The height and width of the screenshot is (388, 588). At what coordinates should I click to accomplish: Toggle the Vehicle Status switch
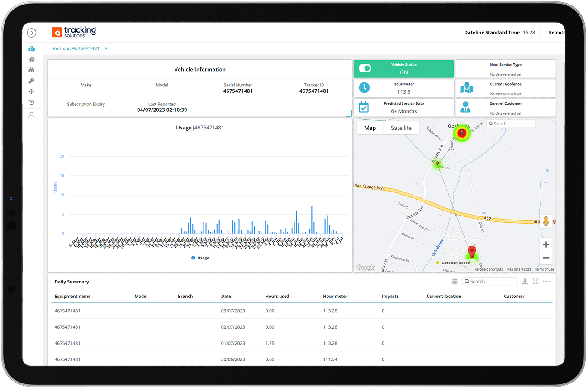pos(365,68)
